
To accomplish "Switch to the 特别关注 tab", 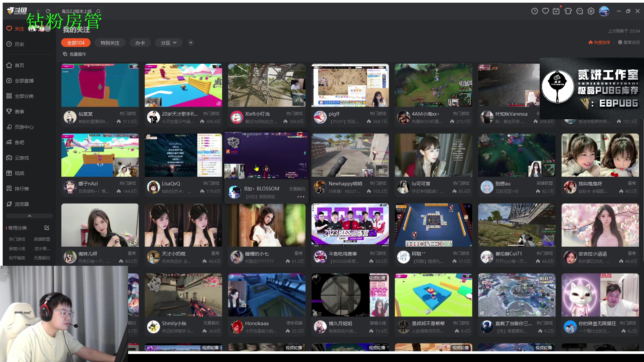I will pyautogui.click(x=110, y=43).
